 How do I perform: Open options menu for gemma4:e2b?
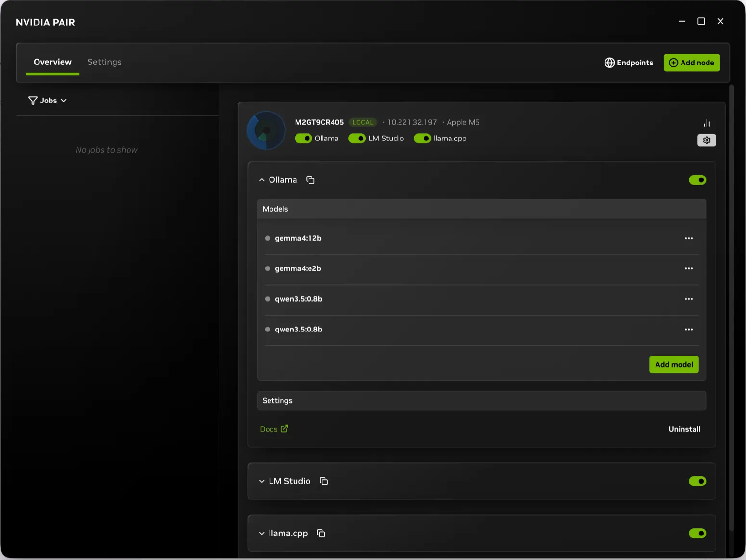[x=689, y=268]
